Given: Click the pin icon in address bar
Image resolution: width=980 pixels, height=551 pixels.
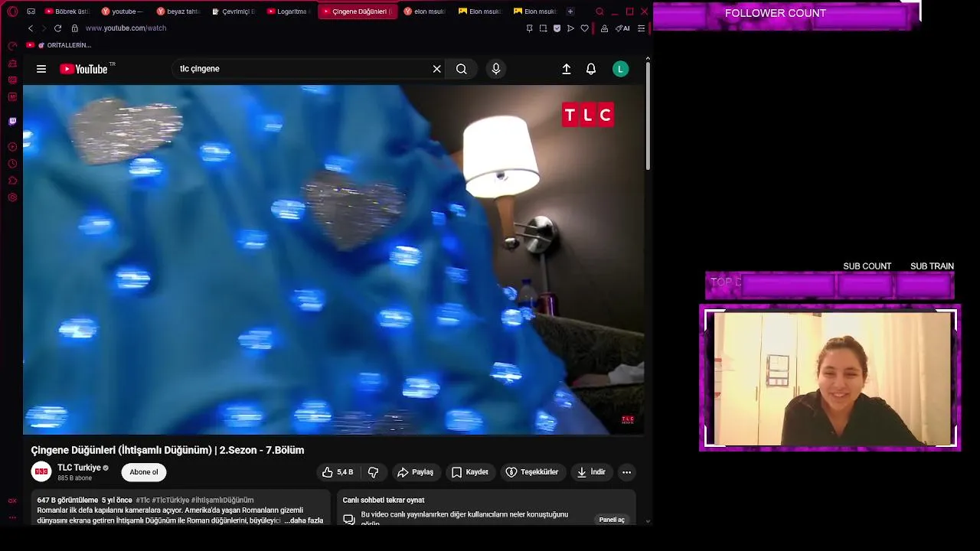Looking at the screenshot, I should [x=529, y=28].
